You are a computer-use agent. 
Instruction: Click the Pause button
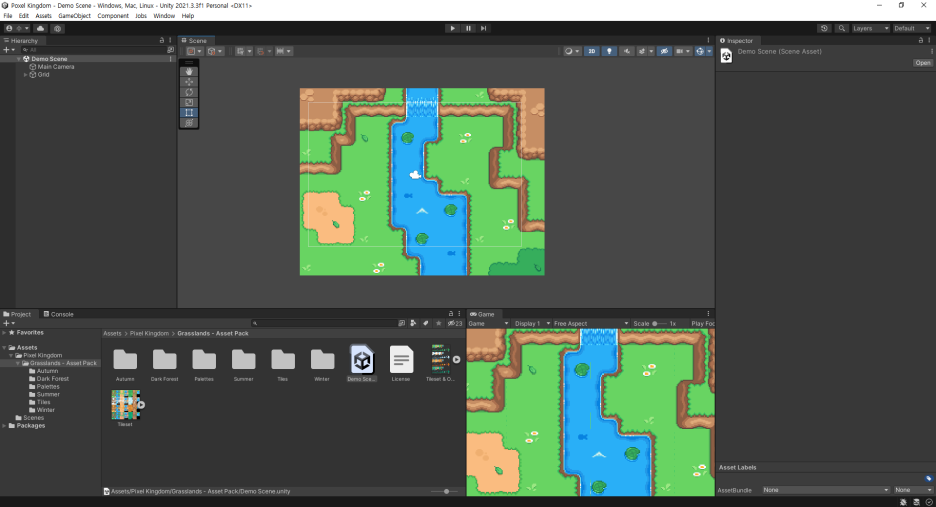[468, 28]
